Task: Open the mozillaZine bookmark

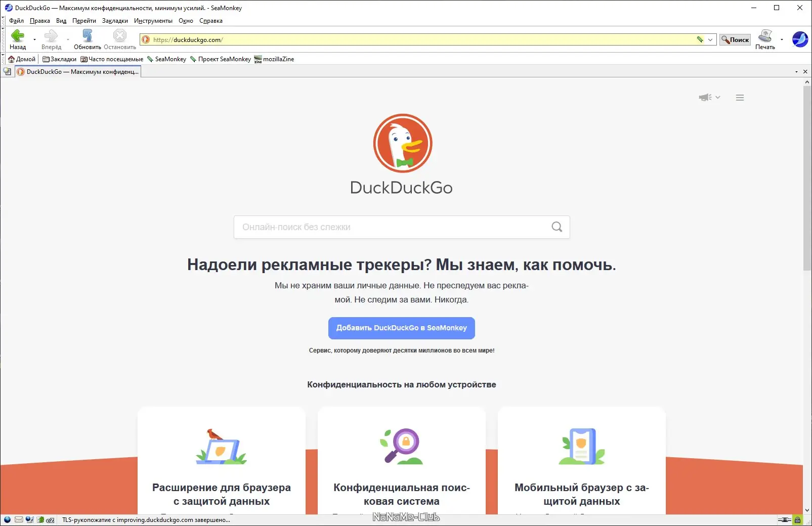Action: [274, 59]
